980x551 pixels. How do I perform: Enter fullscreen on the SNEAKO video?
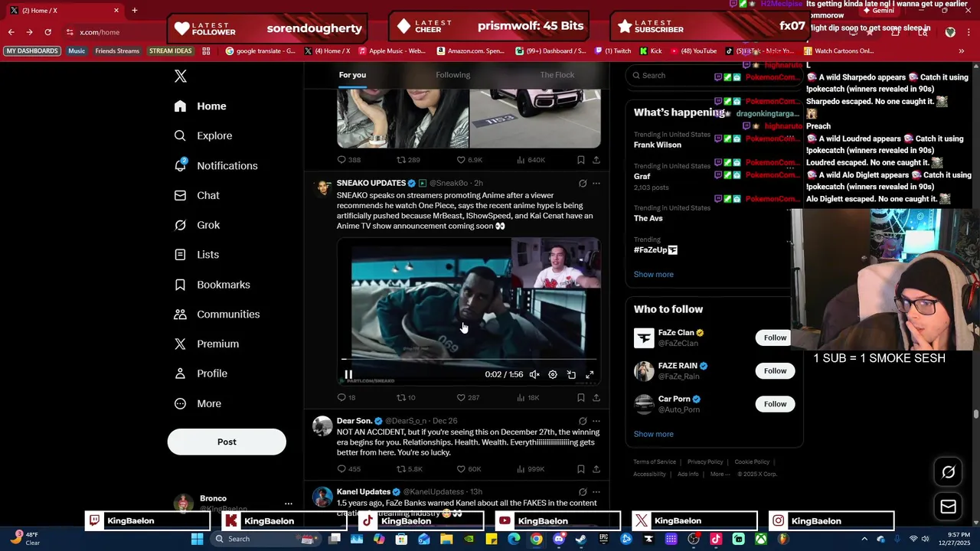(x=590, y=374)
